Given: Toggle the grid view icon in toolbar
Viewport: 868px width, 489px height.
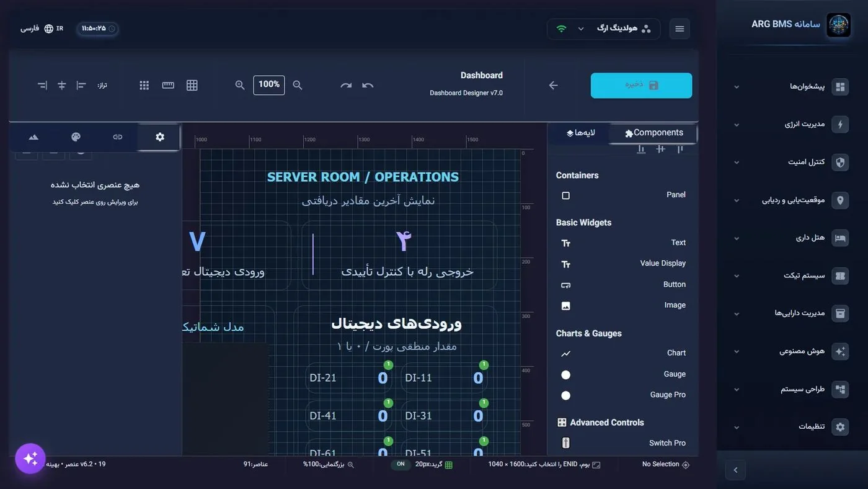Looking at the screenshot, I should pyautogui.click(x=192, y=85).
